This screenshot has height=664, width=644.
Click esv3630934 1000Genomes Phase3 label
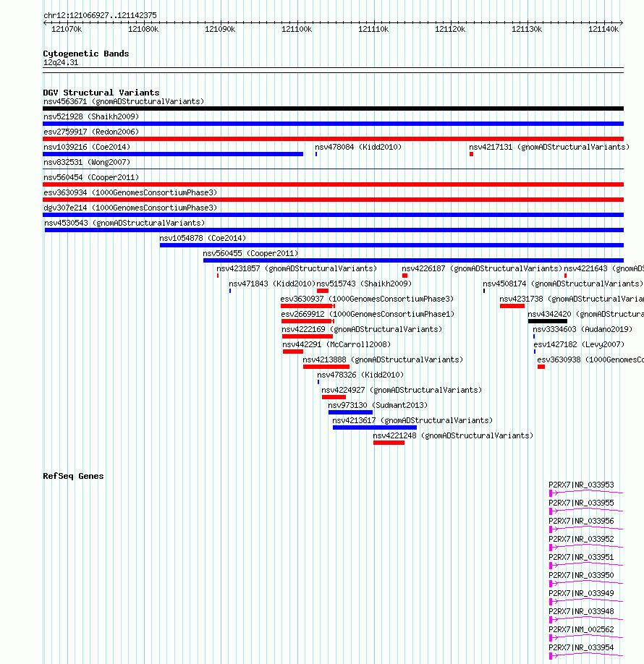click(130, 193)
